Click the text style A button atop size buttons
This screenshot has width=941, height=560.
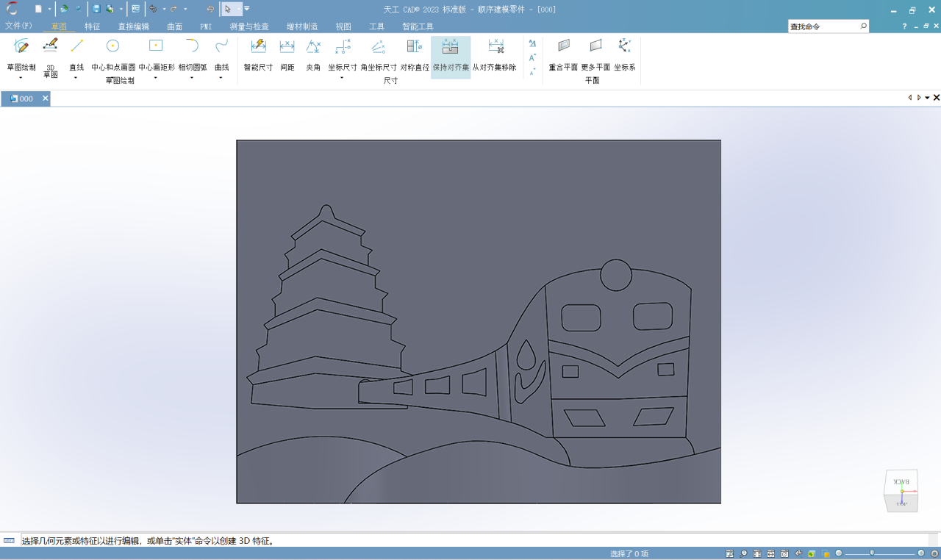coord(532,43)
